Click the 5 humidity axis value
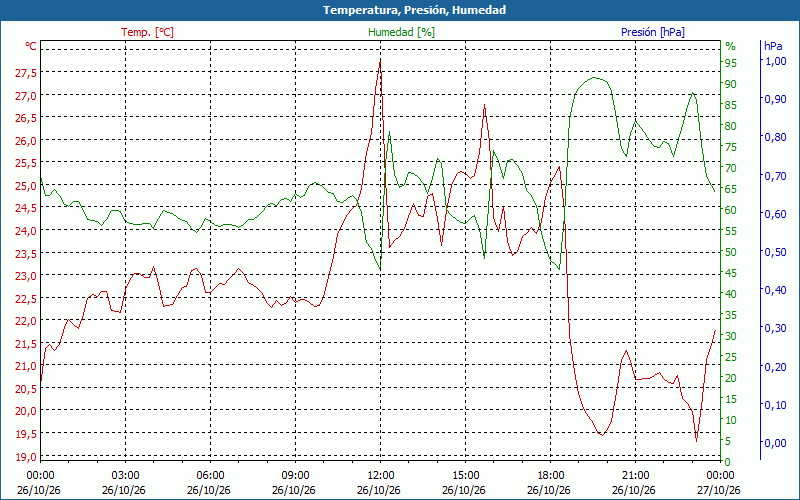The width and height of the screenshot is (800, 500). (x=728, y=441)
